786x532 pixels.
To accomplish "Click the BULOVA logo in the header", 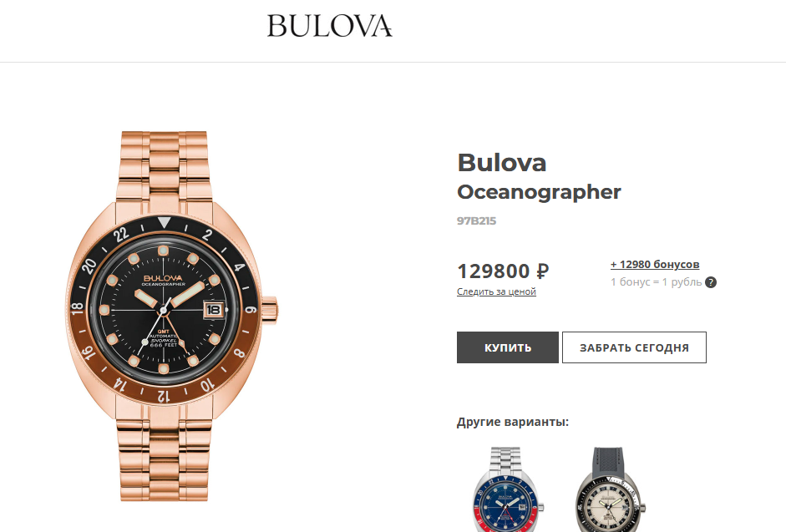I will tap(329, 26).
